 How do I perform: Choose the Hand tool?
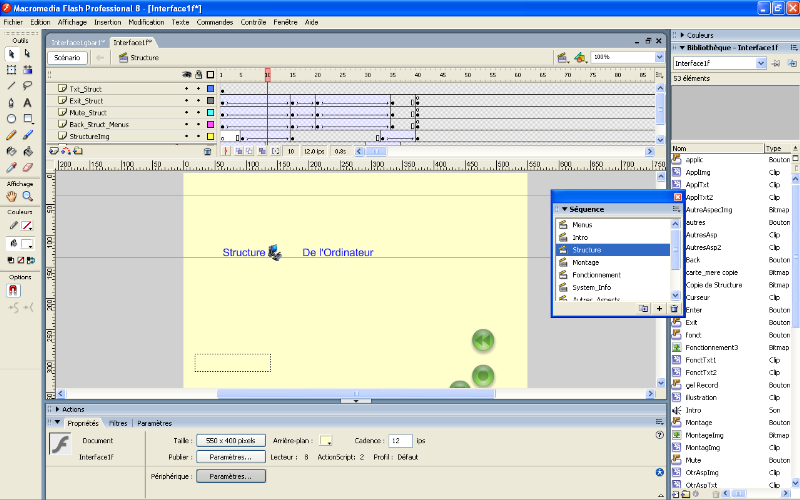tap(11, 197)
